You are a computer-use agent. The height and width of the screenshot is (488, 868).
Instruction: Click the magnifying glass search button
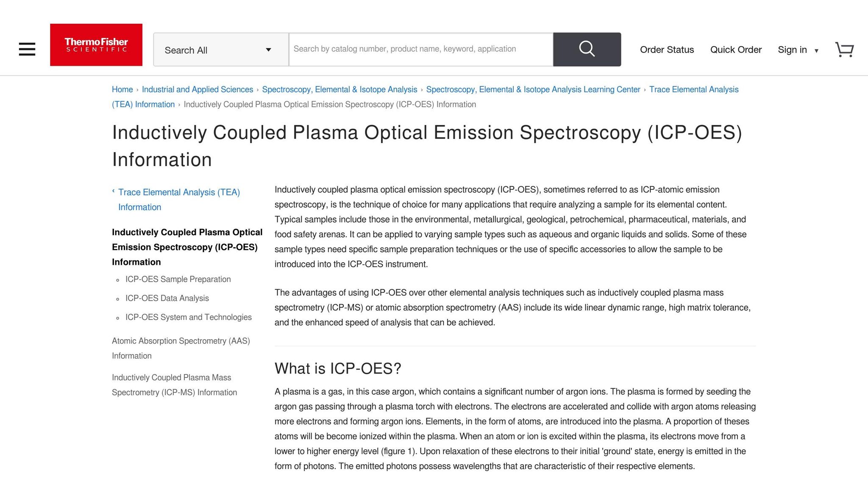587,49
